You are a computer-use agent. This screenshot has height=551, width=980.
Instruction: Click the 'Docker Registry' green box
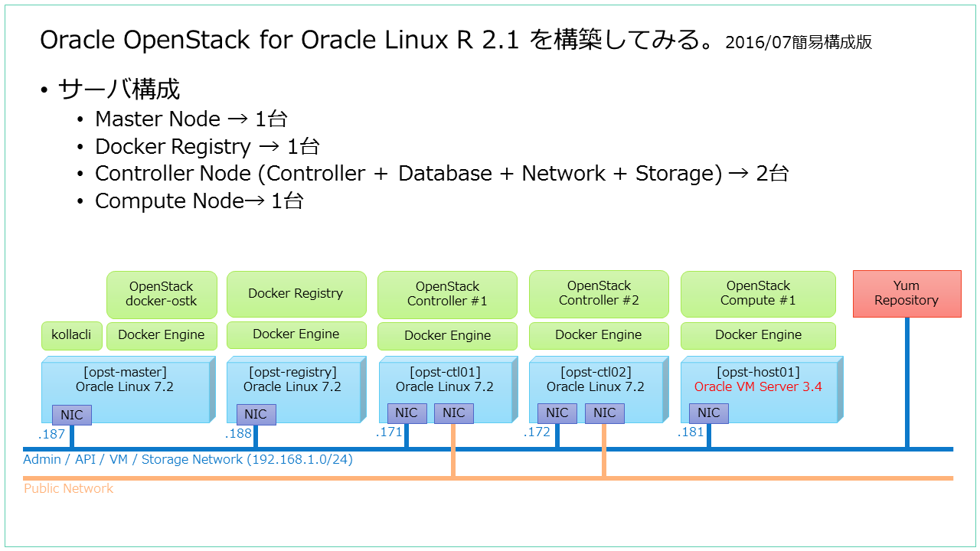click(296, 294)
